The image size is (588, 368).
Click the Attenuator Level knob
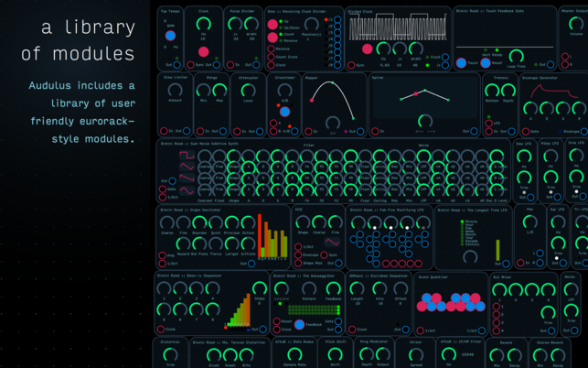coord(250,90)
